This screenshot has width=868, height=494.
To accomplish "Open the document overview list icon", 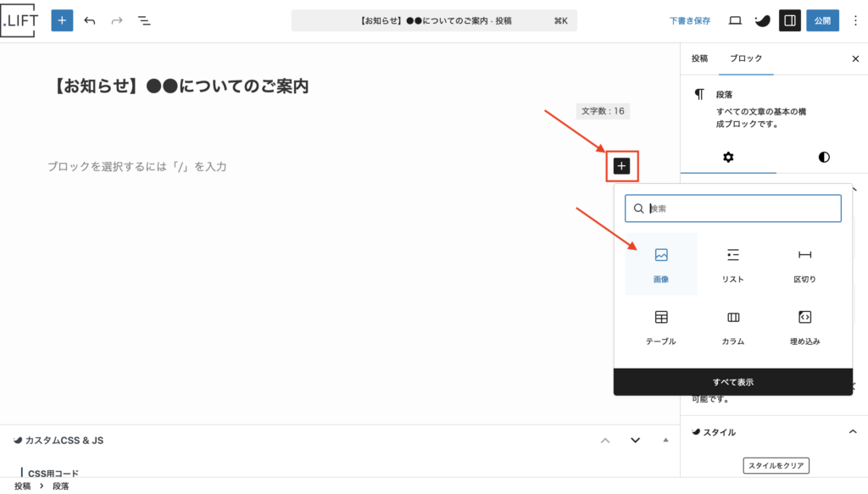I will coord(145,20).
